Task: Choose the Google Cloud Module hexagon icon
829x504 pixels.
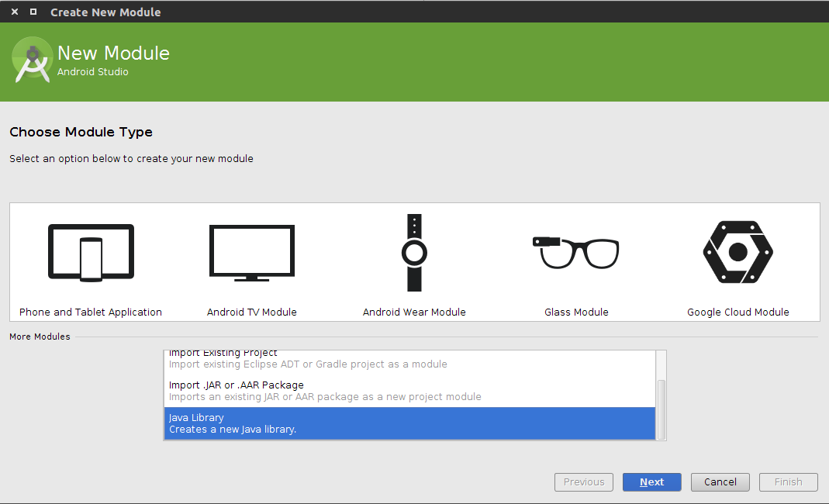Action: point(738,252)
